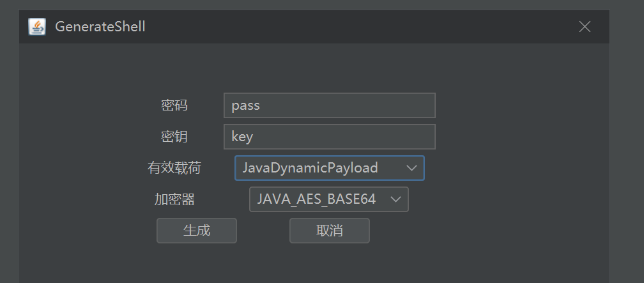This screenshot has width=644, height=283.
Task: Click the 加密器 label
Action: 174,199
